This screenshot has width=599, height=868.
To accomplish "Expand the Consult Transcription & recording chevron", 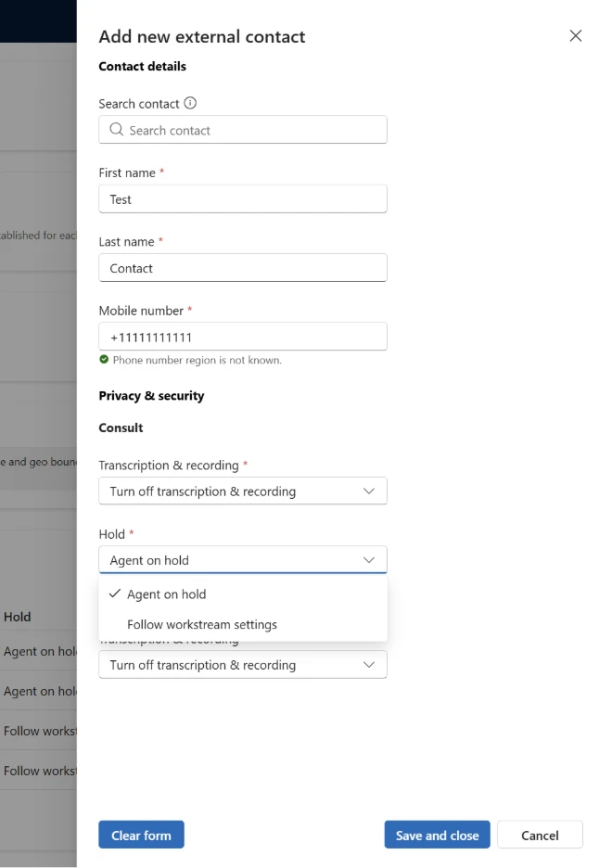I will coord(368,491).
